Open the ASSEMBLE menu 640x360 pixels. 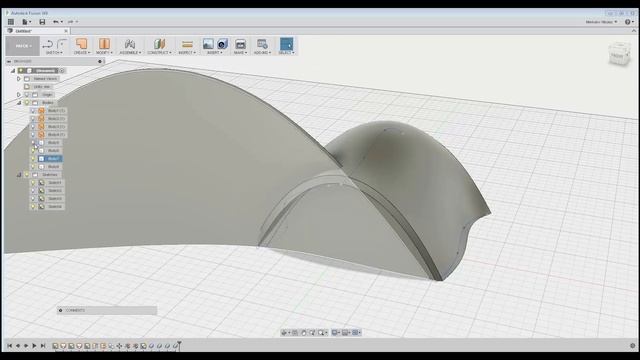pos(130,53)
